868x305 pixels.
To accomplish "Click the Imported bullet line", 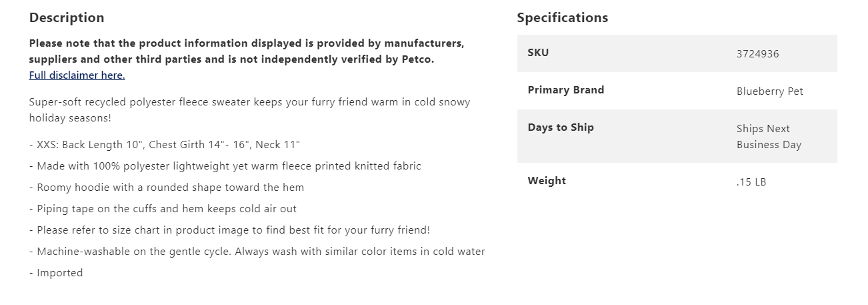I will (x=57, y=273).
